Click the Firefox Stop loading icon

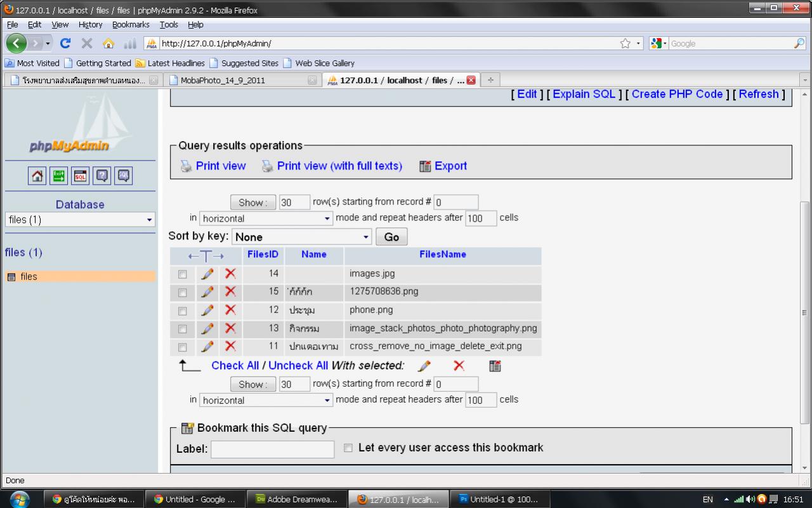pyautogui.click(x=87, y=43)
